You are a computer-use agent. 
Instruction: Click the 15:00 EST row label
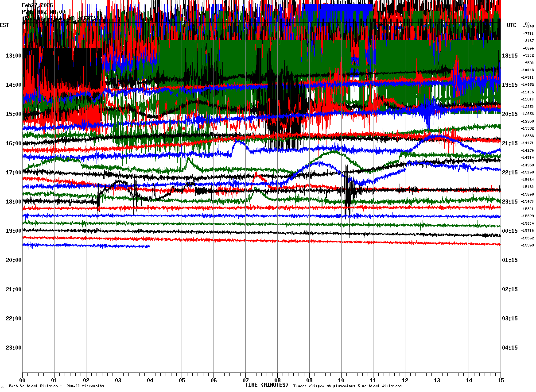(x=14, y=114)
